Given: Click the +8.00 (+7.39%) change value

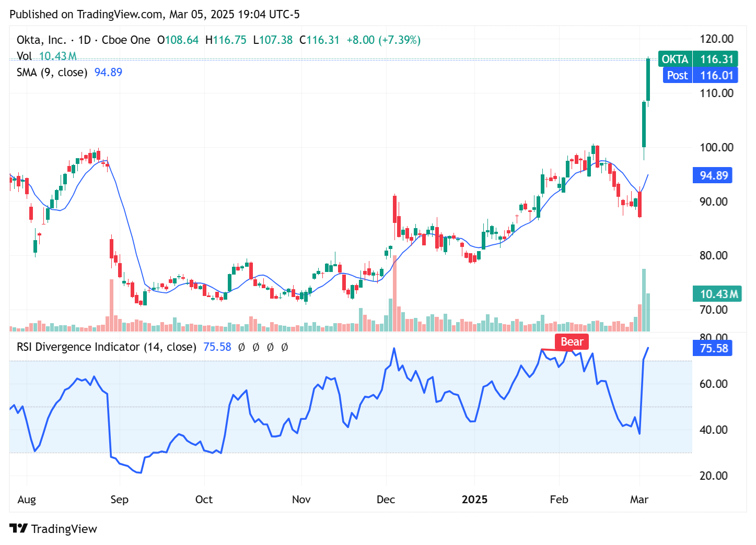Looking at the screenshot, I should pos(384,39).
